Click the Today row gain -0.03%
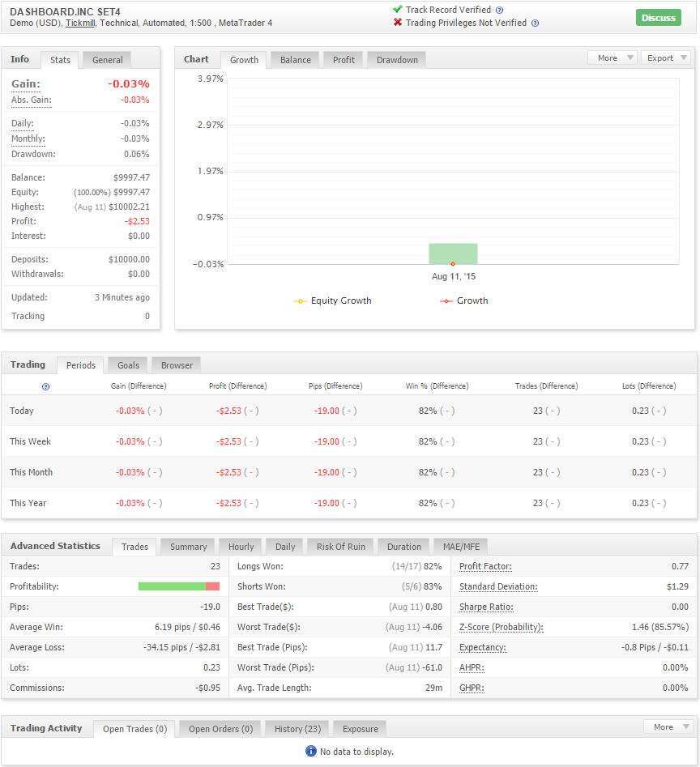The image size is (700, 767). (130, 411)
